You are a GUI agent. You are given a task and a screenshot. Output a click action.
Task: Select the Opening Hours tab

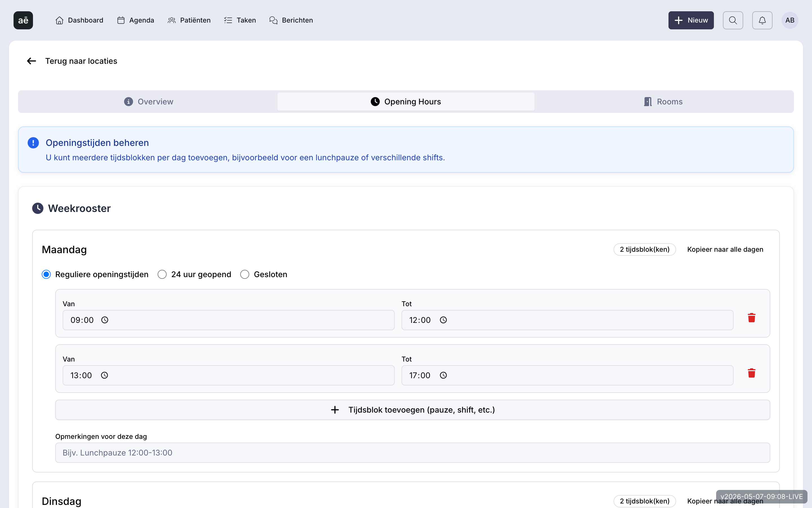[x=406, y=102]
